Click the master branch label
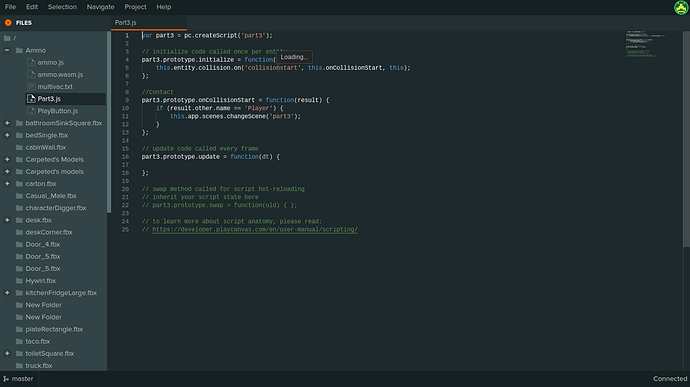The width and height of the screenshot is (690, 387). (x=22, y=379)
